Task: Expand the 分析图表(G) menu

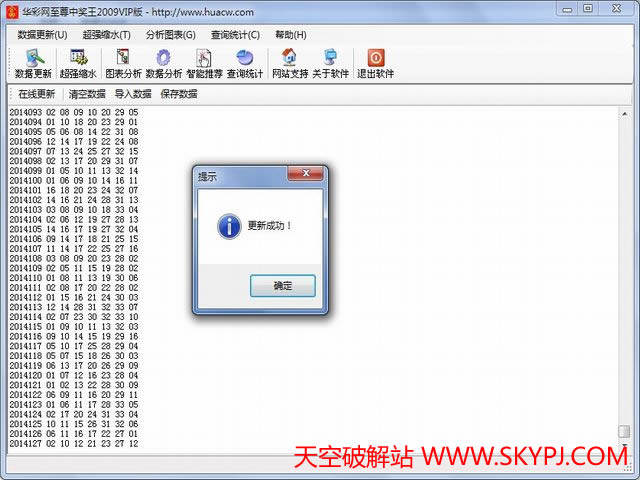Action: coord(170,35)
